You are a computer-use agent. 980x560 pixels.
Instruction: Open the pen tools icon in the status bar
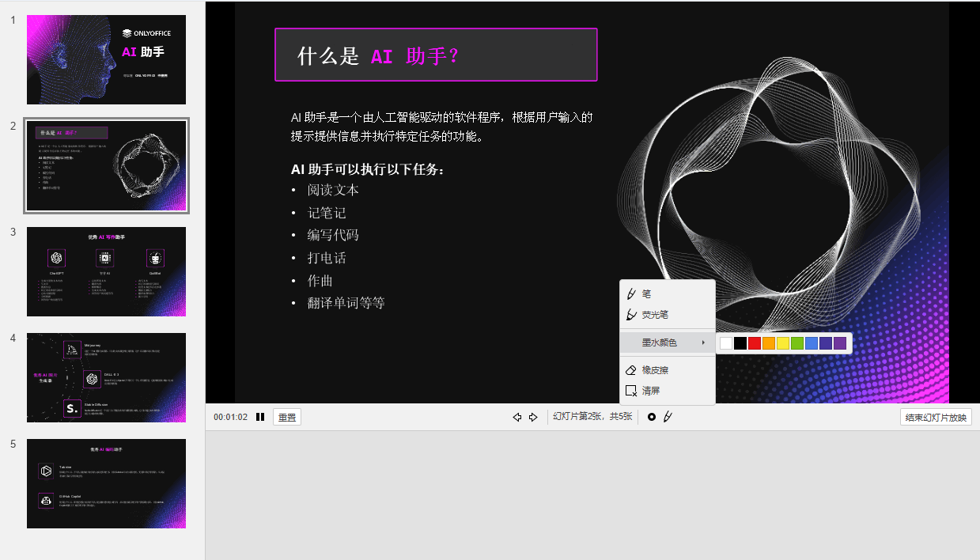tap(668, 417)
